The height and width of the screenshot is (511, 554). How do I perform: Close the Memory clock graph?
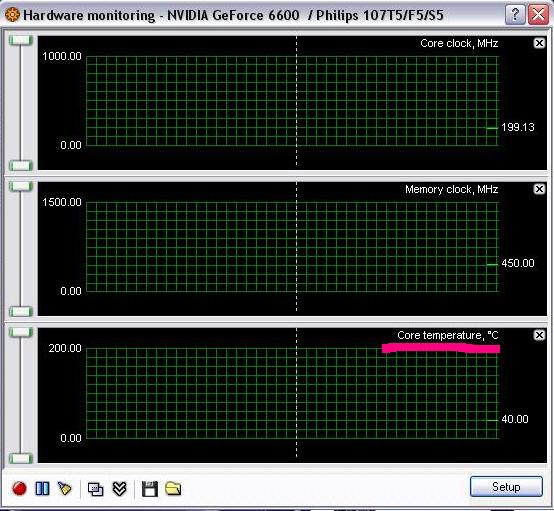539,189
